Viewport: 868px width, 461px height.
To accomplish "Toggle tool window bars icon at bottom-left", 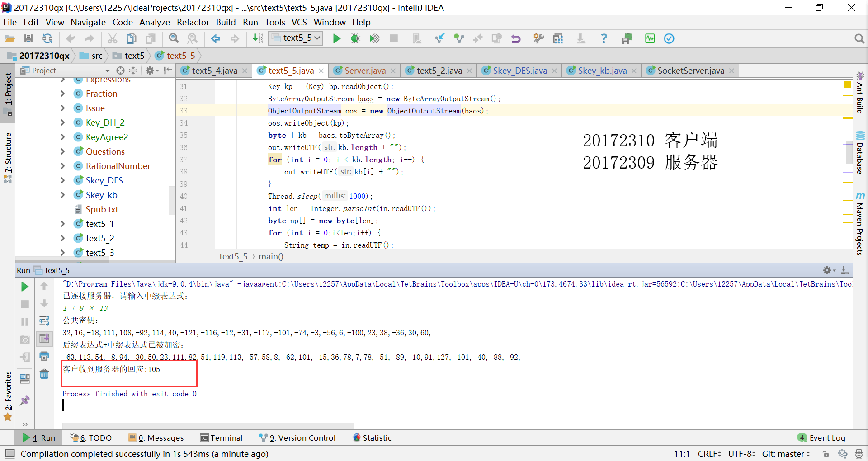I will coord(10,453).
